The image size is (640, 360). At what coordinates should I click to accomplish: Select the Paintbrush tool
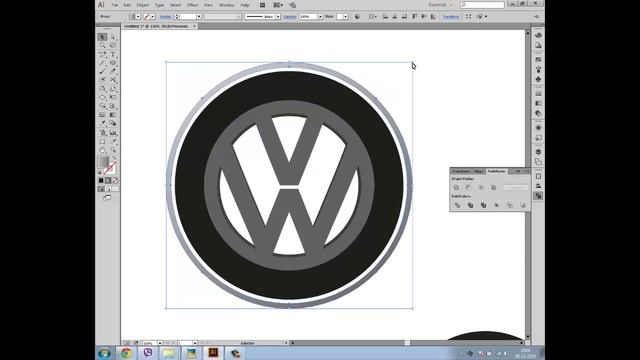click(x=102, y=71)
